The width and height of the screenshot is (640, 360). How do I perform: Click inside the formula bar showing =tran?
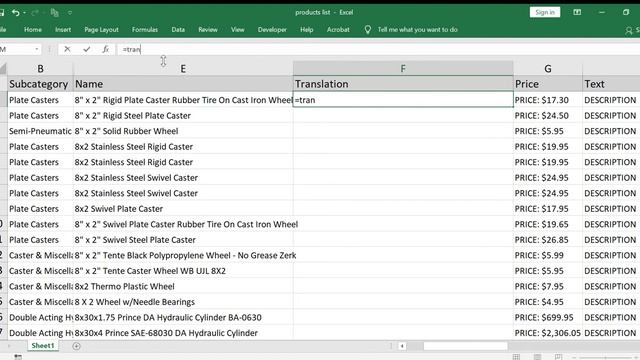(x=378, y=49)
